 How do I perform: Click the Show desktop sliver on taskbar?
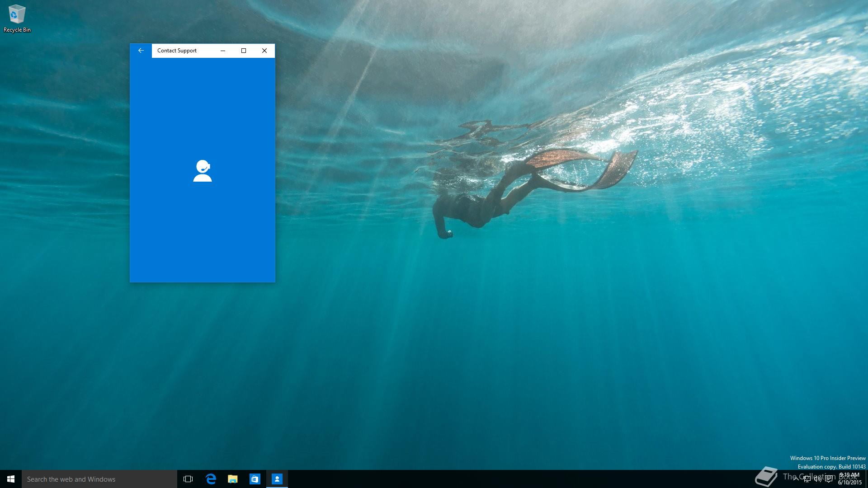point(867,479)
